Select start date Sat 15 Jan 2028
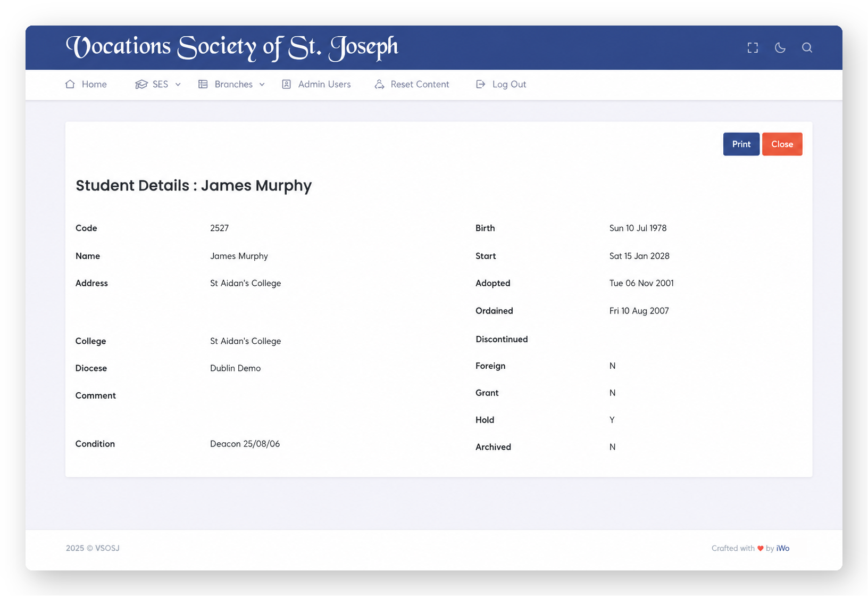 click(x=639, y=256)
